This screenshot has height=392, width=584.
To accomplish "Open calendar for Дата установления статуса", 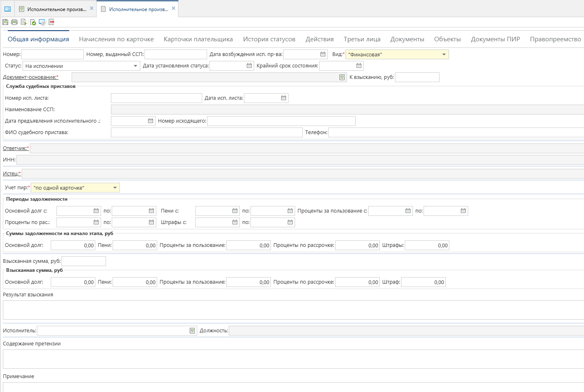I will (x=249, y=66).
